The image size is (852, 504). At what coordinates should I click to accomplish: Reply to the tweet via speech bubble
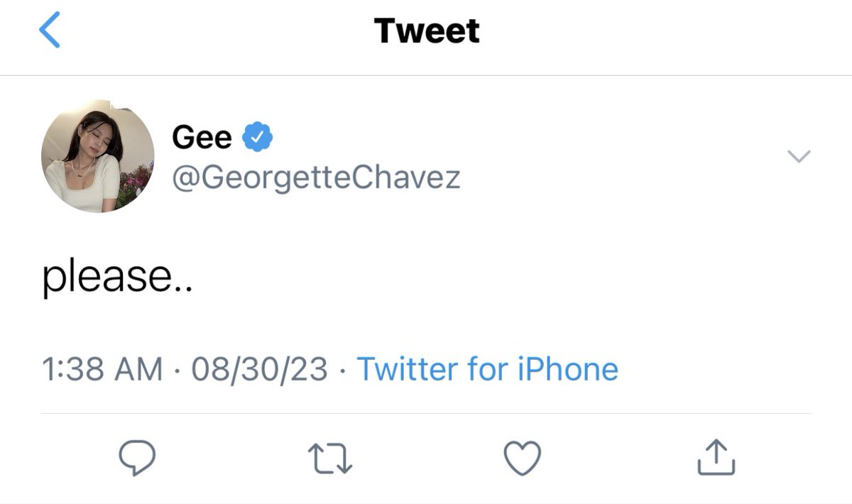coord(136,458)
